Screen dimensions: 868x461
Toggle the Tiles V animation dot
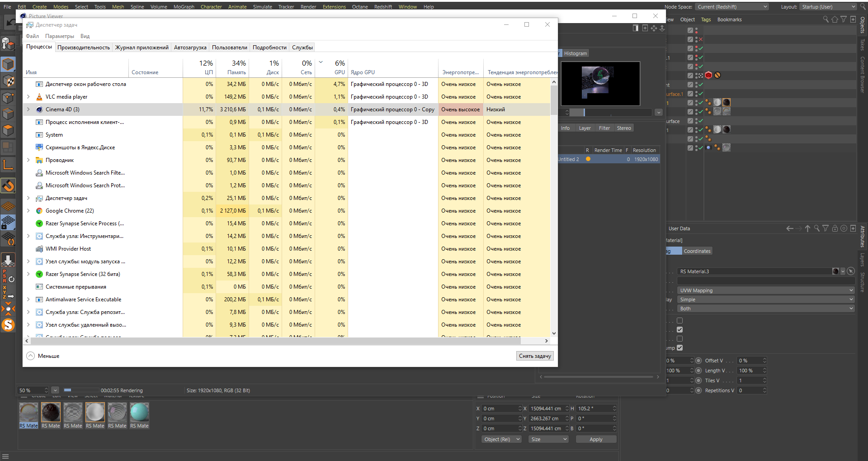(698, 380)
